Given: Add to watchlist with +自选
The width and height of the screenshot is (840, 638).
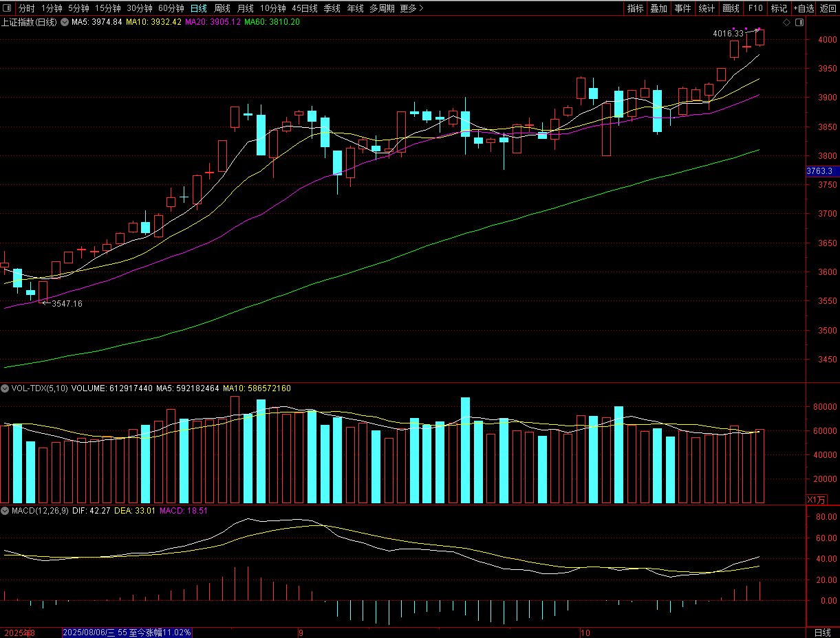Looking at the screenshot, I should coord(803,8).
